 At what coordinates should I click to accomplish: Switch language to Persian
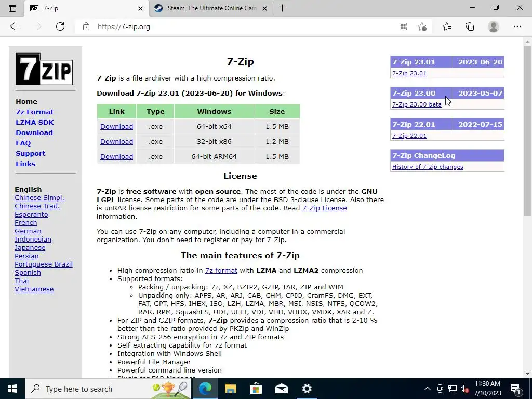tap(26, 256)
